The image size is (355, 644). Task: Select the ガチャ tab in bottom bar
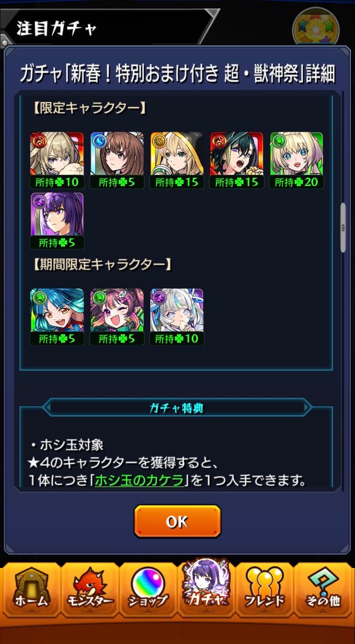point(206,587)
